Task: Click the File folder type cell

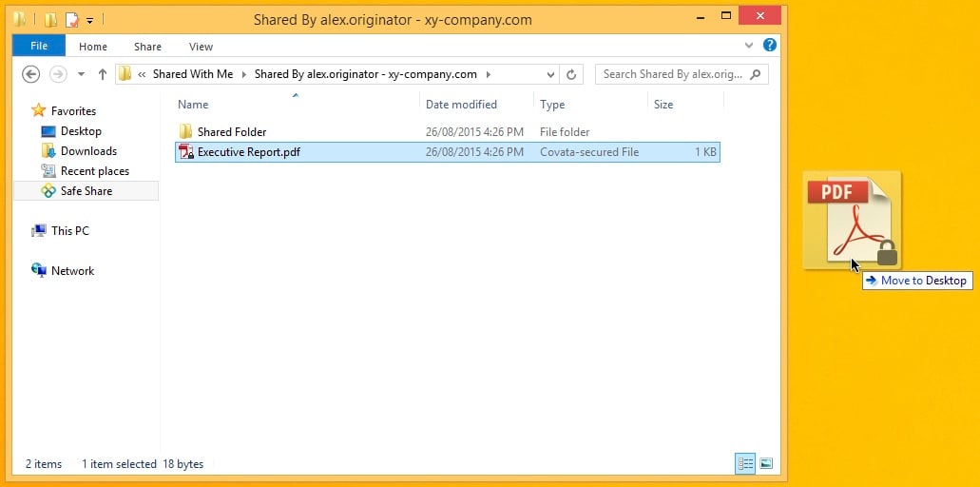Action: (x=565, y=132)
